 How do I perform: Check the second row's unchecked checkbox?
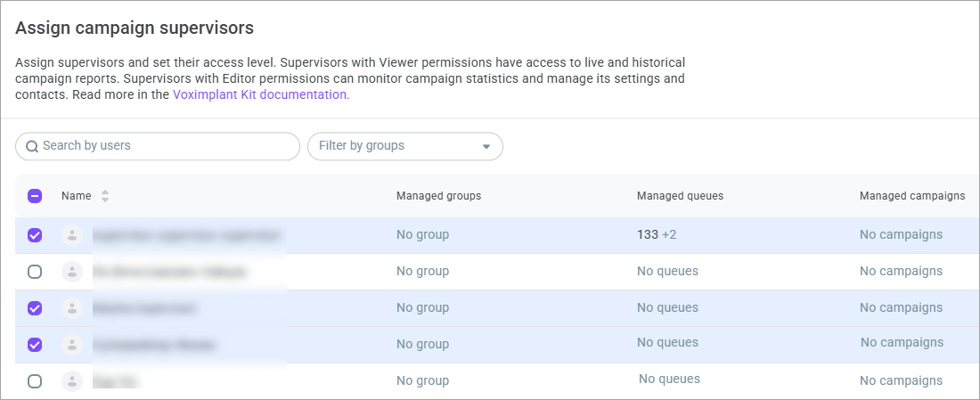35,271
